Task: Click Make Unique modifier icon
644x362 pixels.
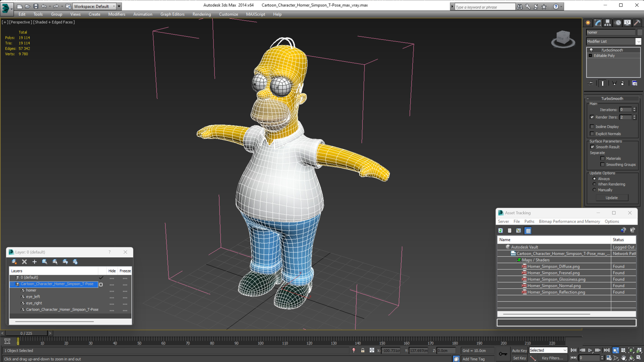Action: tap(614, 83)
